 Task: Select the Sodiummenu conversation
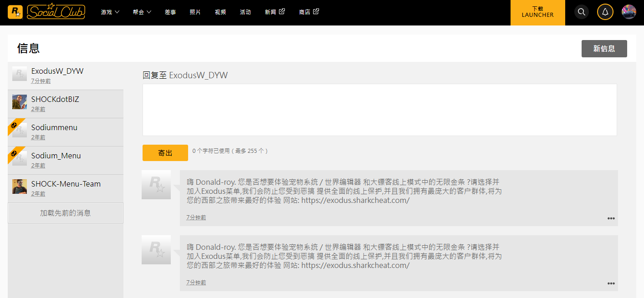(x=66, y=132)
